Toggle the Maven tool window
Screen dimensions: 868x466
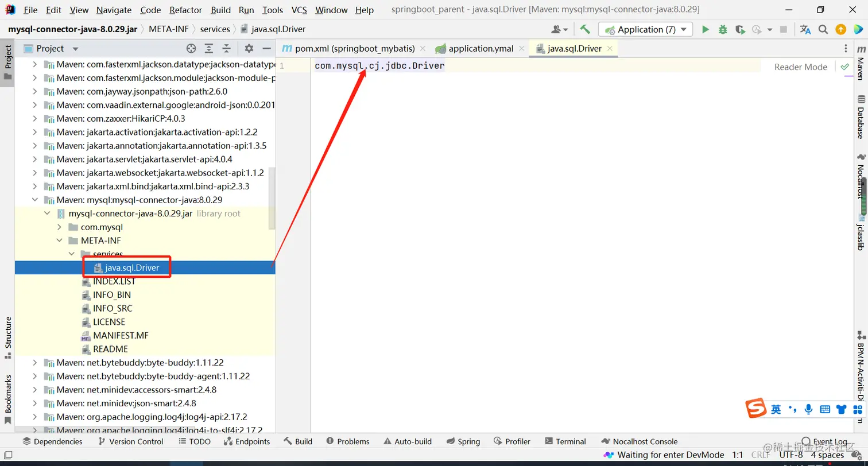(x=861, y=63)
